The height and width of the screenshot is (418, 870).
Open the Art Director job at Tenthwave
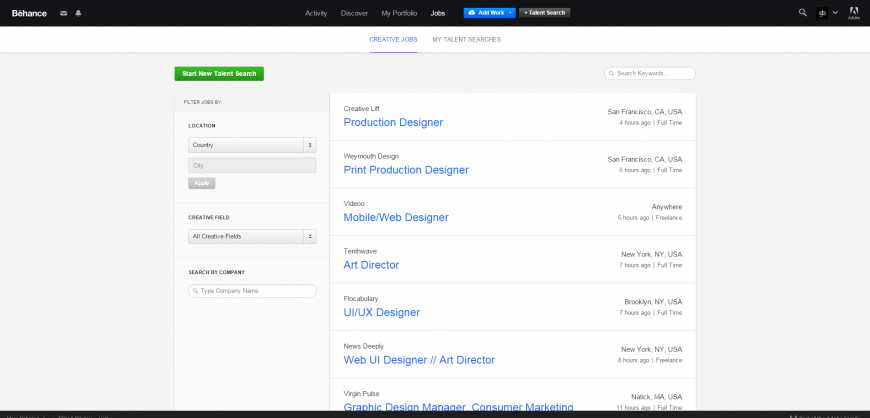[371, 265]
